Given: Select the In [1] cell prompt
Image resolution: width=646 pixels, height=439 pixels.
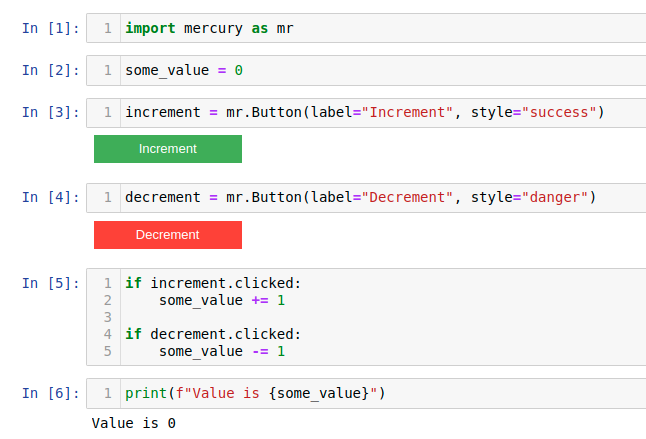Looking at the screenshot, I should pos(51,28).
